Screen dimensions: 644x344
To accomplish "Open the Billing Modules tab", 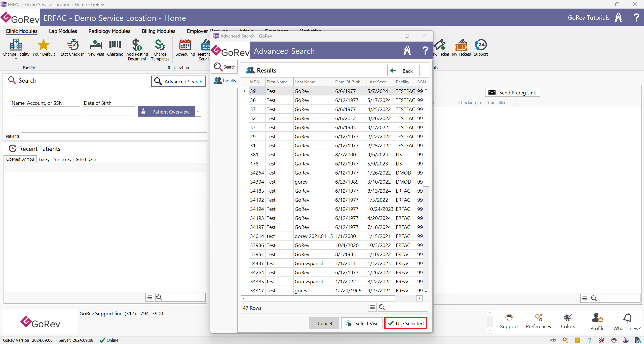I will (159, 31).
